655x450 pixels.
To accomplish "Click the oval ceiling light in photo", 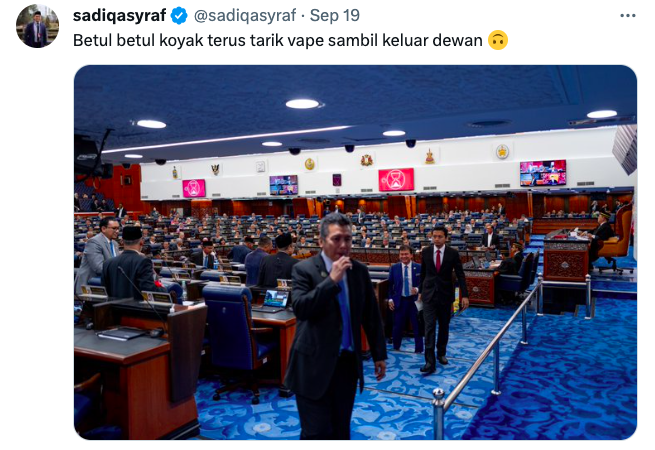I will [302, 104].
